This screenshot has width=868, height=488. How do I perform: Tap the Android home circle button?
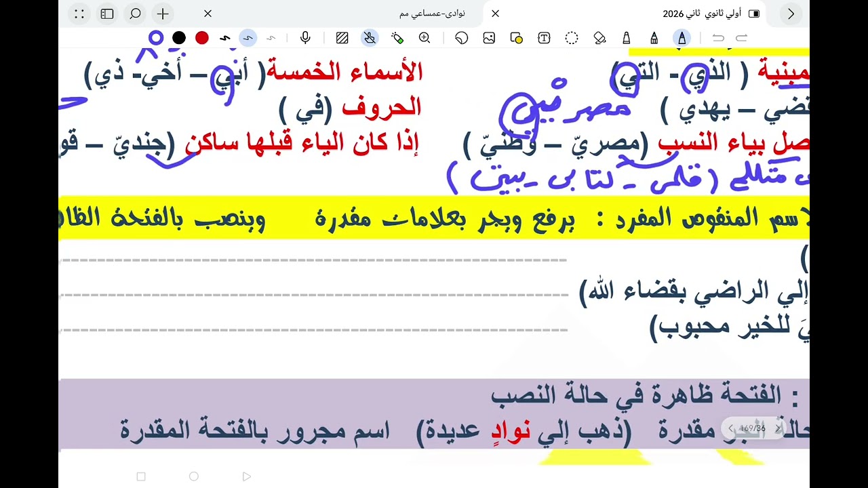tap(194, 476)
